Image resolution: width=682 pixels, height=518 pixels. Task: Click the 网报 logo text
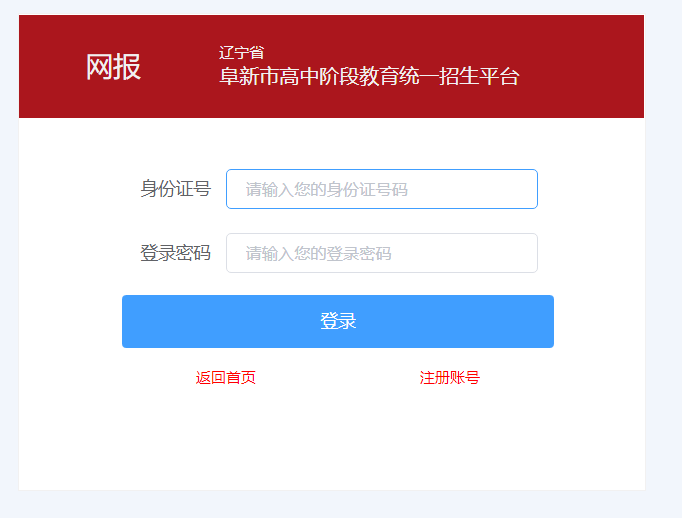click(x=113, y=67)
